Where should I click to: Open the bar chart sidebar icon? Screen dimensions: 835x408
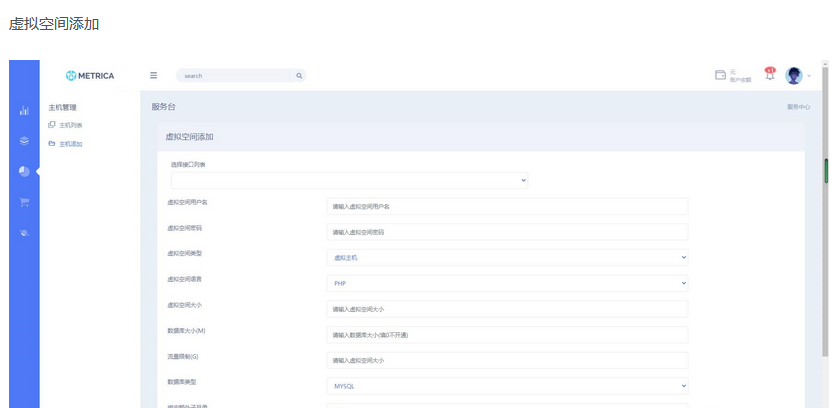tap(24, 110)
